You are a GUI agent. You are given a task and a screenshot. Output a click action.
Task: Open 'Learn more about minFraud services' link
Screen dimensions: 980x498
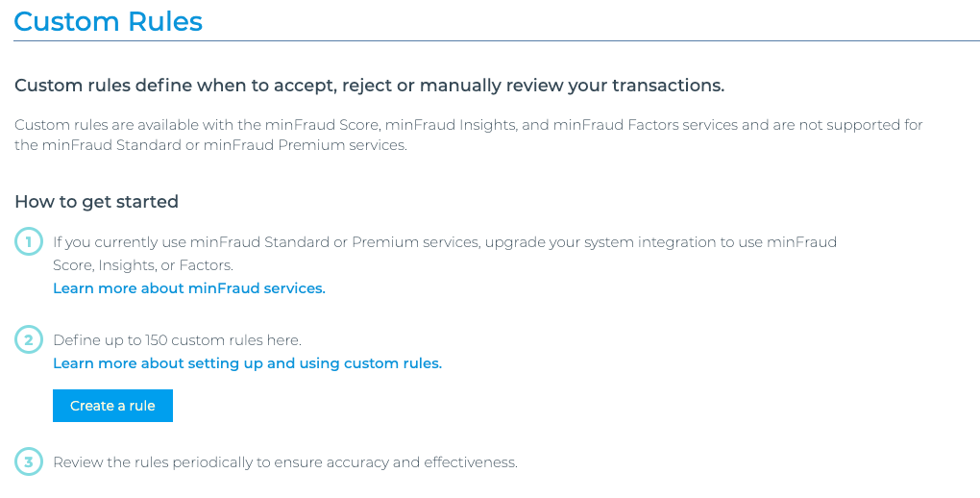tap(189, 288)
